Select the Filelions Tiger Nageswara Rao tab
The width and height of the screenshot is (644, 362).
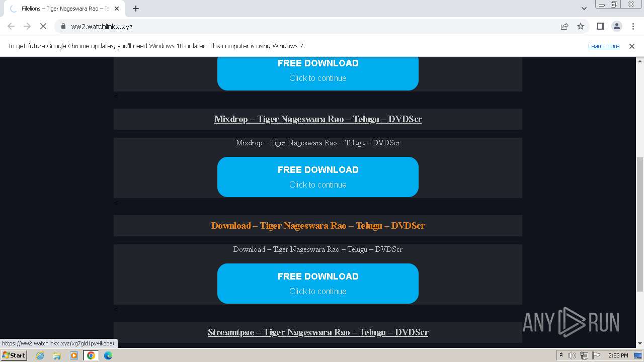tap(64, 9)
